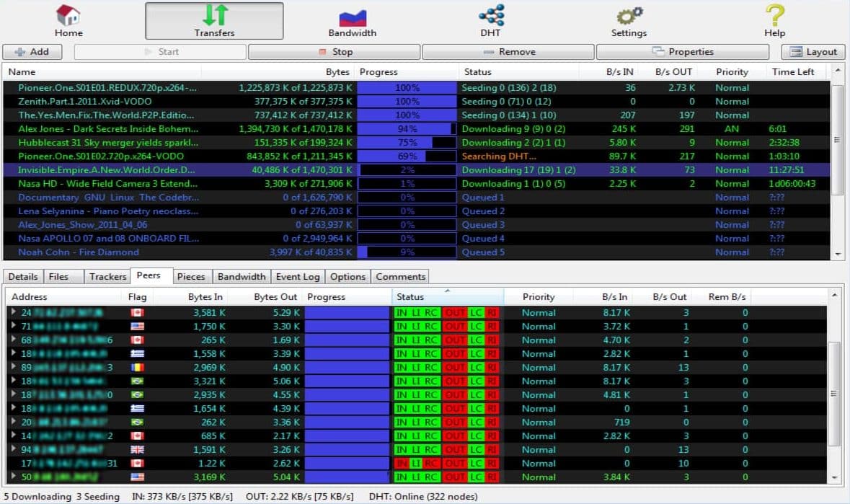The height and width of the screenshot is (504, 850).
Task: Click progress bar of Hubblecast 31 torrent
Action: pos(407,143)
